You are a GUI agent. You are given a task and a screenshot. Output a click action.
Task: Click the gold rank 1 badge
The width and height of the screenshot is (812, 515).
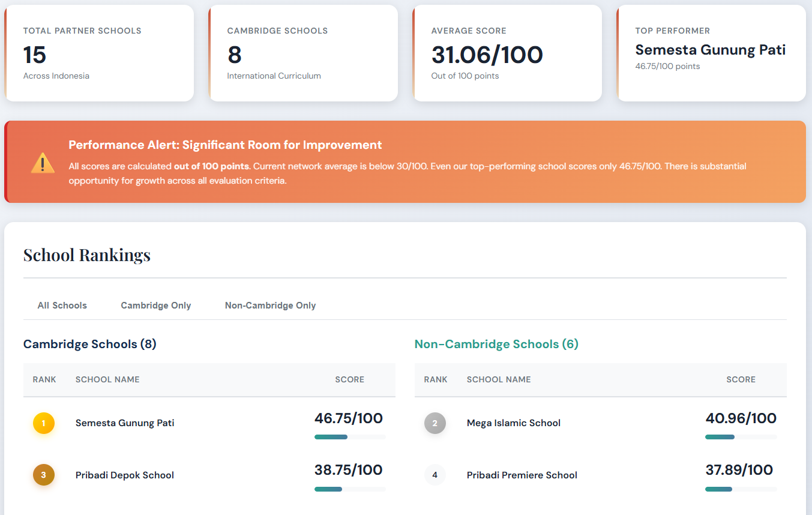[x=44, y=423]
